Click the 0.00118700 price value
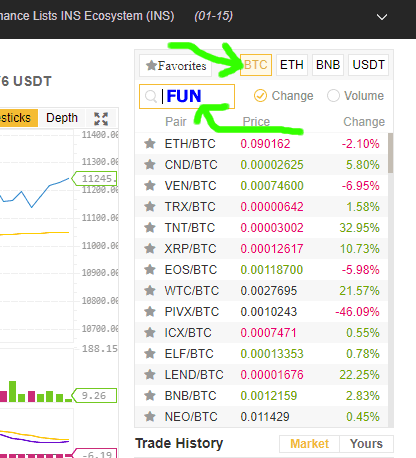The width and height of the screenshot is (416, 458). (272, 270)
